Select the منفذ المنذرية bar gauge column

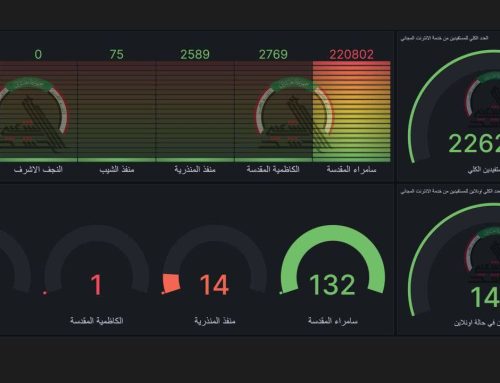click(195, 111)
